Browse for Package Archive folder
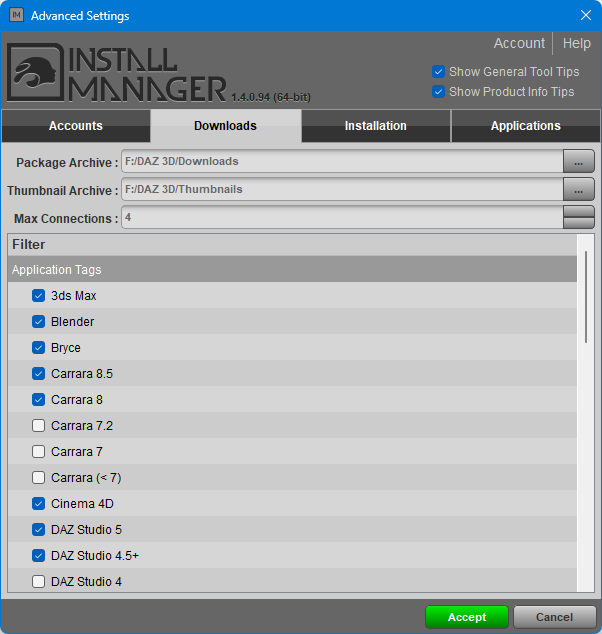602x634 pixels. [x=578, y=161]
